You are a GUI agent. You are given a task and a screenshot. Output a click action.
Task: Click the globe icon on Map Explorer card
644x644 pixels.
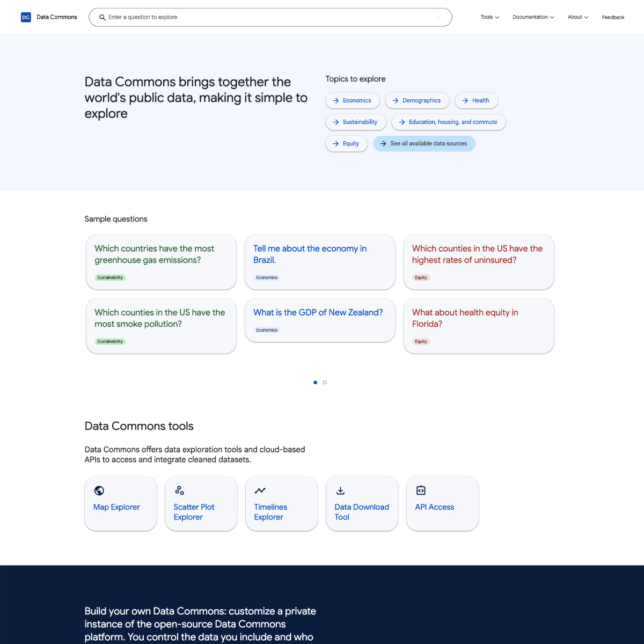tap(99, 491)
